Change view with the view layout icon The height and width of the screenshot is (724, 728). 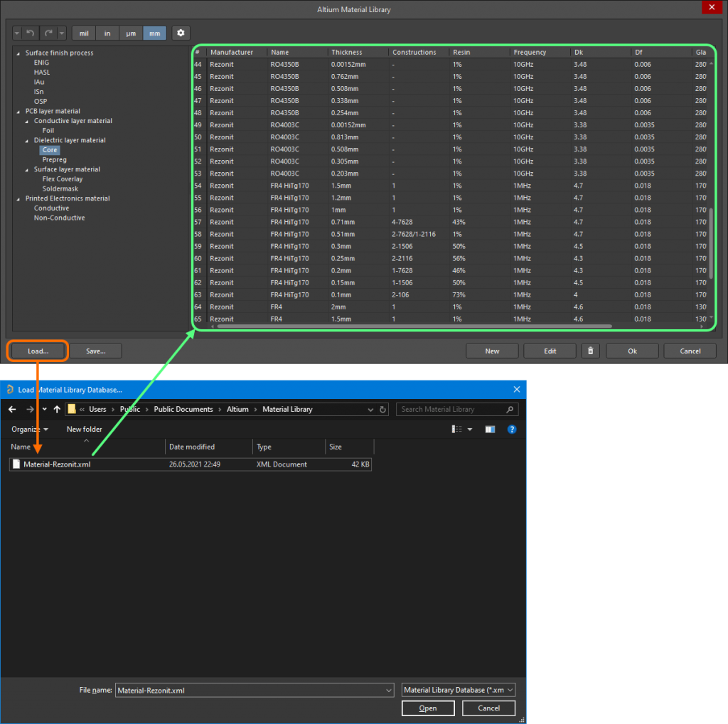point(457,429)
